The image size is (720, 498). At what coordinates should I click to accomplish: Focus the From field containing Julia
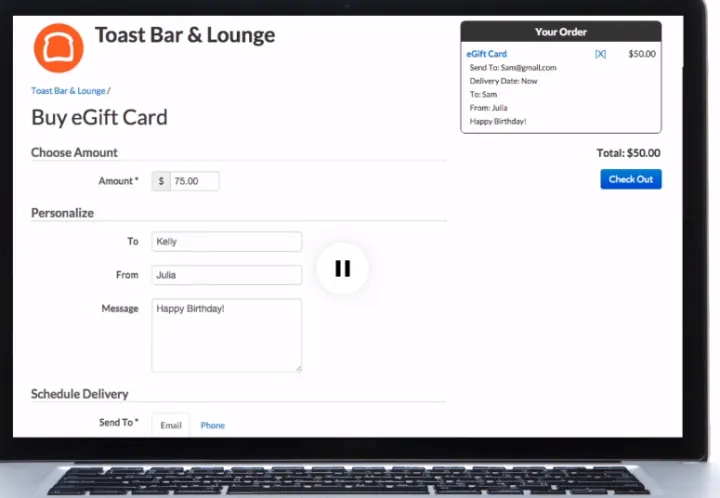coord(226,275)
